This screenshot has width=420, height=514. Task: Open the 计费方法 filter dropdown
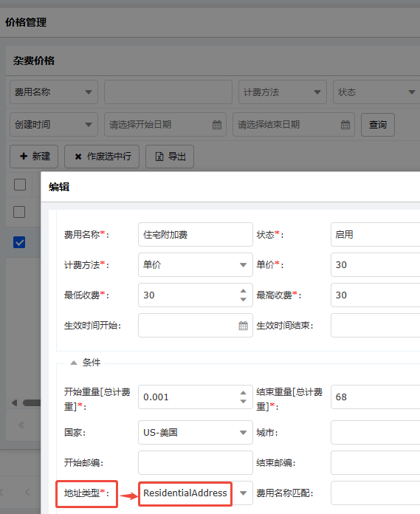pyautogui.click(x=283, y=92)
